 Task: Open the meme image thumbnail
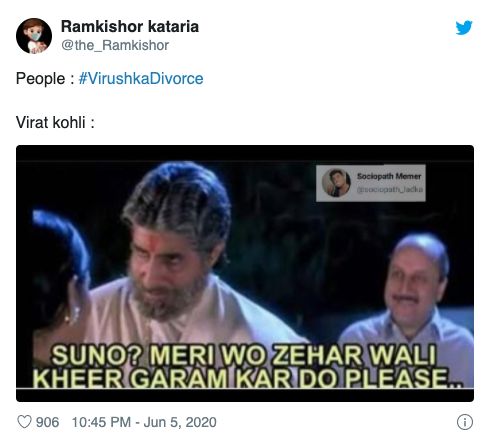(x=245, y=273)
